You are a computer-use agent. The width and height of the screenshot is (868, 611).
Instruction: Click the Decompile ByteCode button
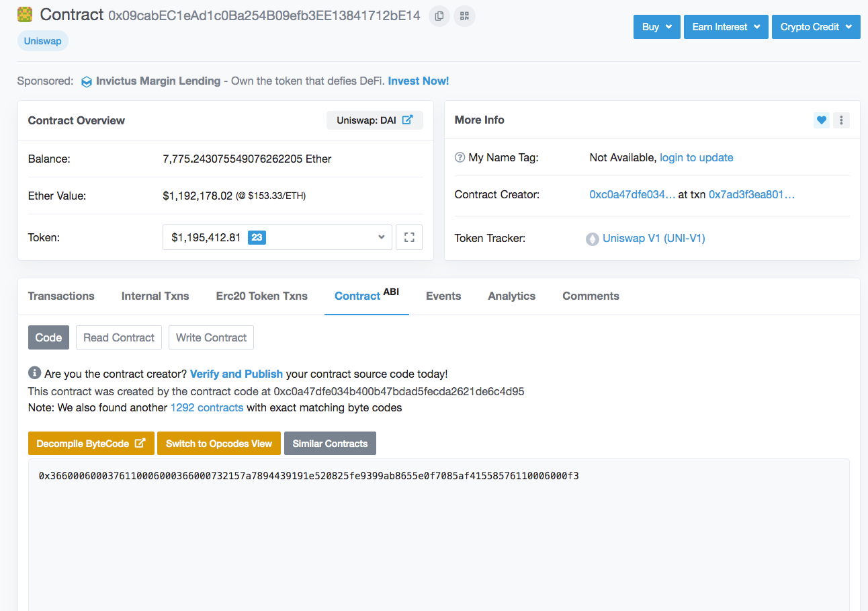point(91,444)
